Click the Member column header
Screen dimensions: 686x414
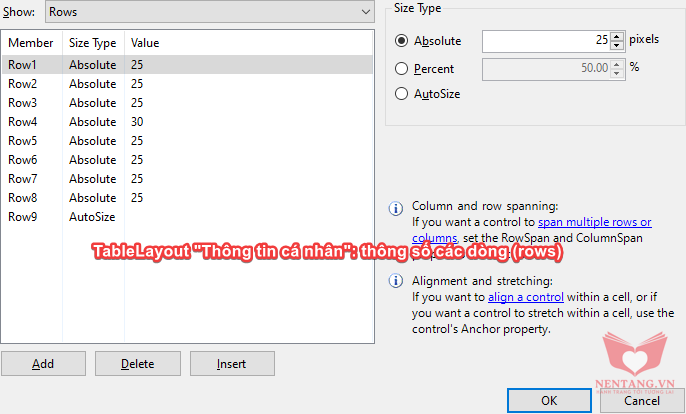tap(31, 43)
